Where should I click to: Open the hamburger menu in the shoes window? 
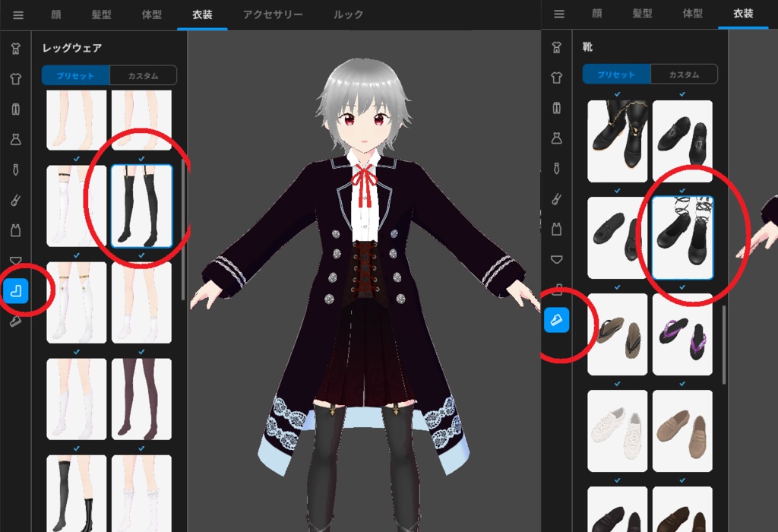pyautogui.click(x=558, y=14)
